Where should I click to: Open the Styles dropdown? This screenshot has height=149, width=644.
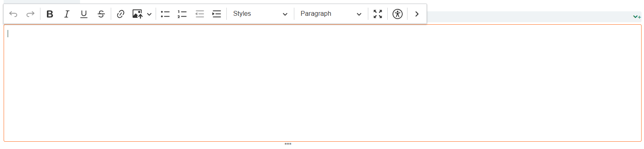pyautogui.click(x=260, y=14)
